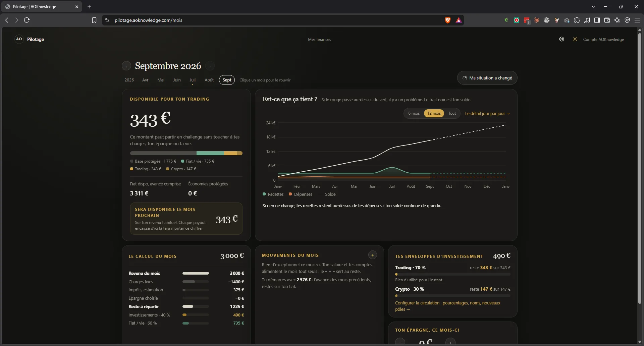The image size is (644, 346).
Task: Open the ChatGPT extension icon
Action: [547, 20]
